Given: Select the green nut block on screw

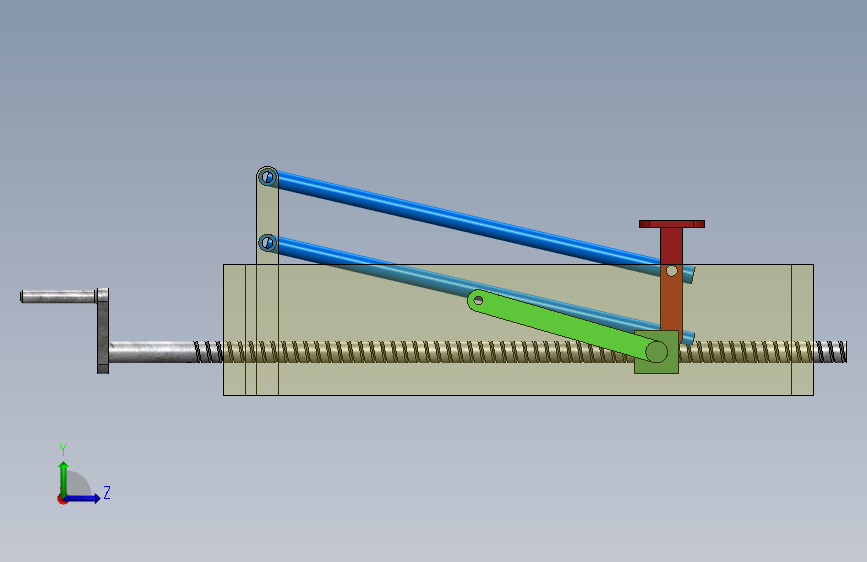Looking at the screenshot, I should pyautogui.click(x=656, y=352).
